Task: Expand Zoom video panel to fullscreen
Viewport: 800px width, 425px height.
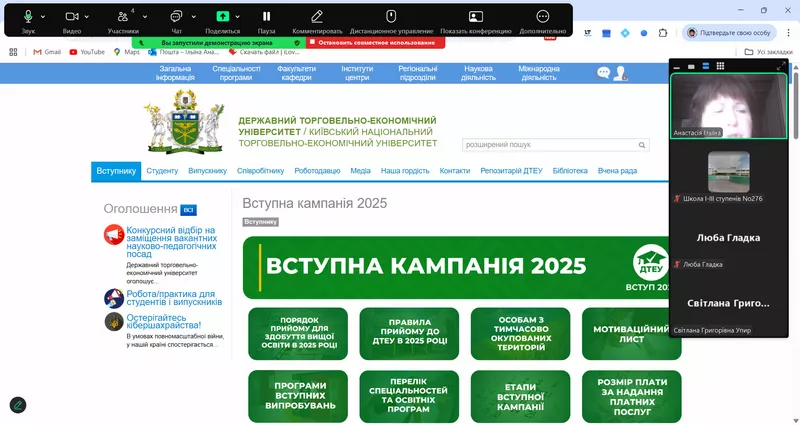Action: [x=781, y=66]
